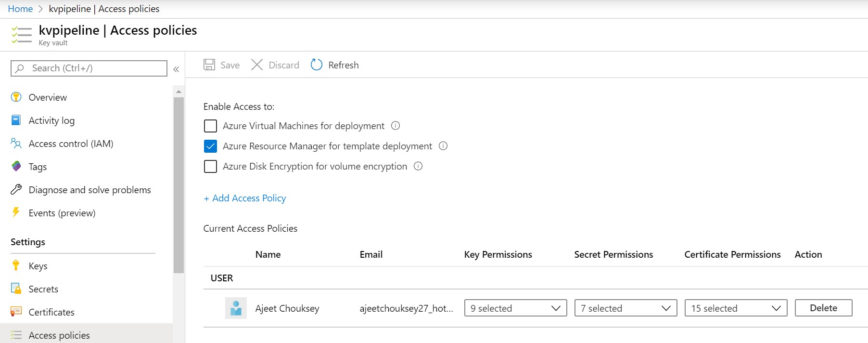Click the Activity log book icon

pos(16,120)
